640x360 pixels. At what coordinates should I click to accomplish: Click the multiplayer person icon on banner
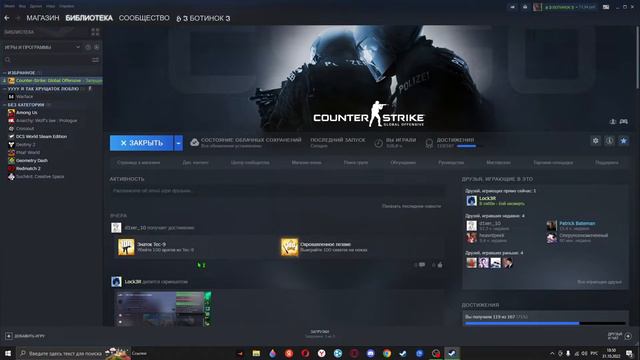click(x=613, y=122)
